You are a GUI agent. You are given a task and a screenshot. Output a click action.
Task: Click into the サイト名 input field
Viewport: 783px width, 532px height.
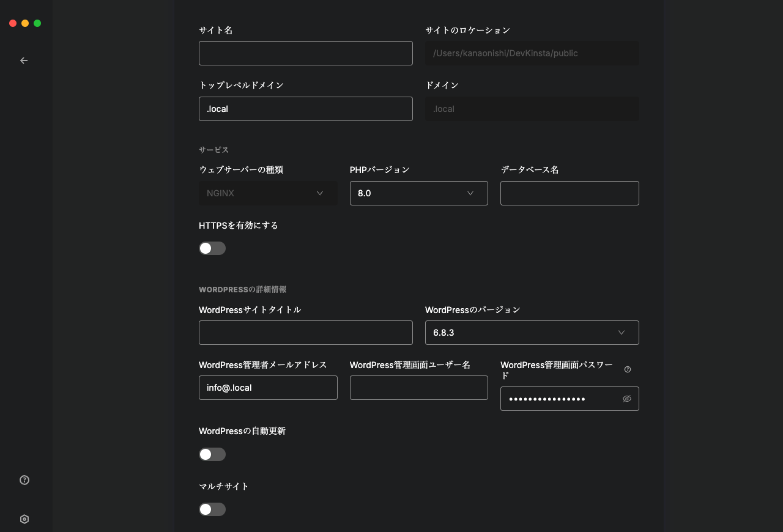click(x=306, y=53)
